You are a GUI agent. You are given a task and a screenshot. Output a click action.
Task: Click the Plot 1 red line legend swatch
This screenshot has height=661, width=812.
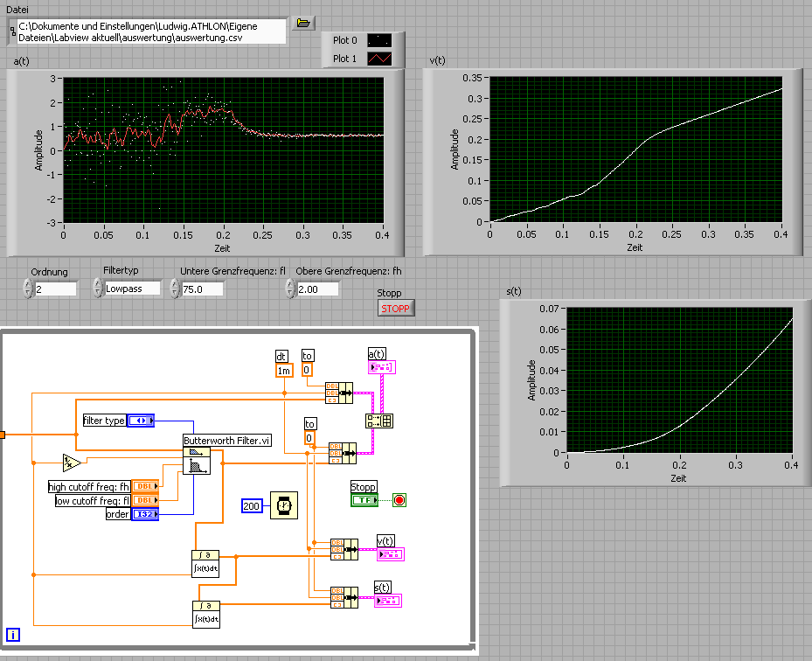pos(379,59)
